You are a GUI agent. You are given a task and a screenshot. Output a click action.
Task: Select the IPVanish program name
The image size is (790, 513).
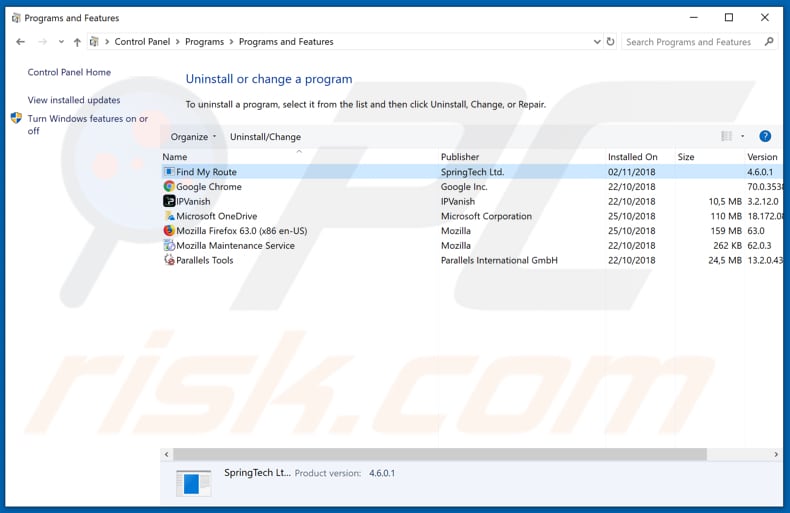click(193, 201)
